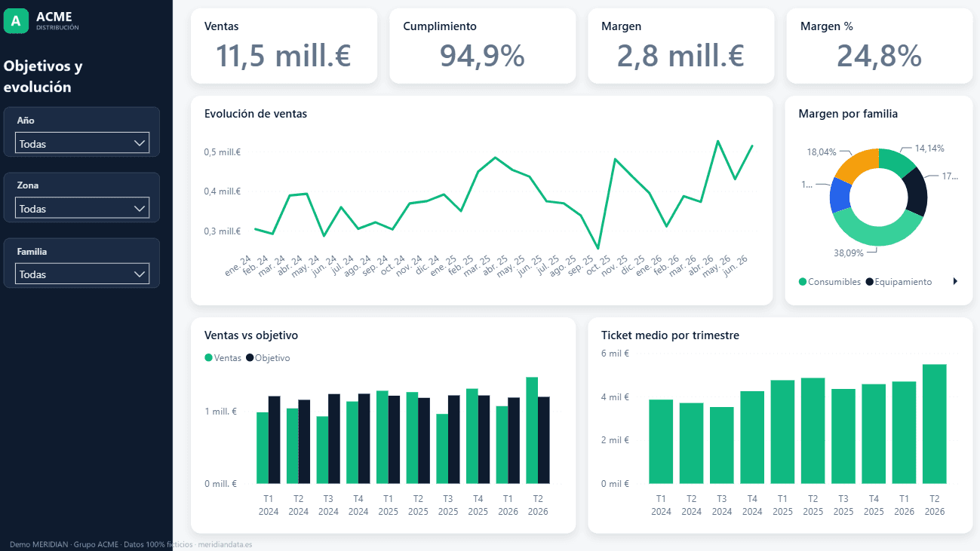Click the Ventas vs objetivo title
980x551 pixels.
(x=251, y=335)
